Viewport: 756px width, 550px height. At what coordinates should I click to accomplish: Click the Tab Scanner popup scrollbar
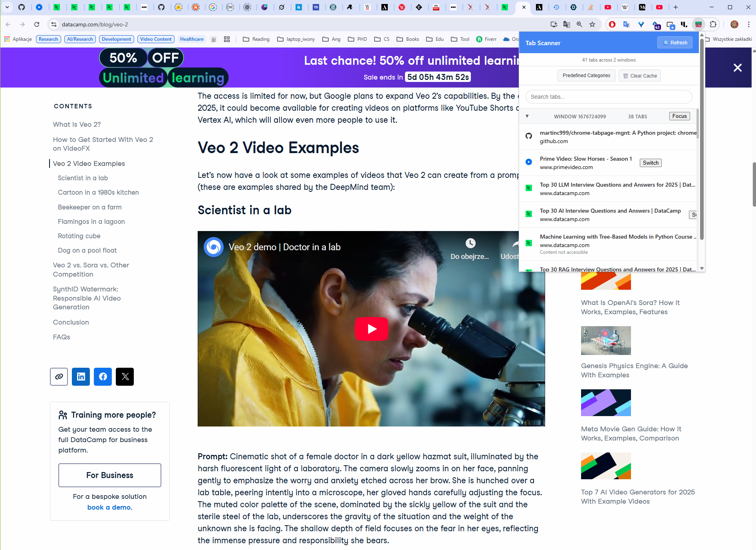702,140
